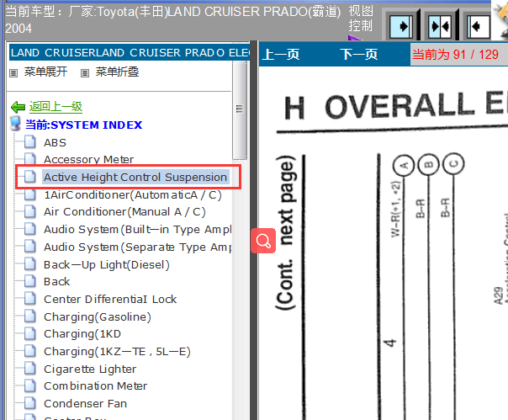Go to previous page 上一页
This screenshot has height=420, width=508.
[x=281, y=55]
